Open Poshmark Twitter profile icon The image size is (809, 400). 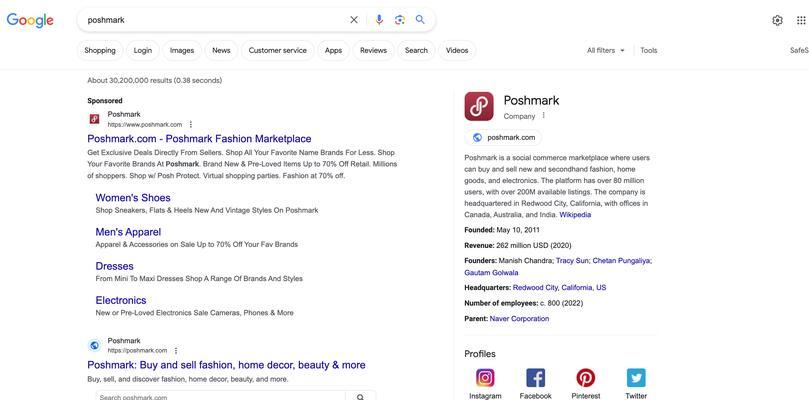[x=636, y=378]
